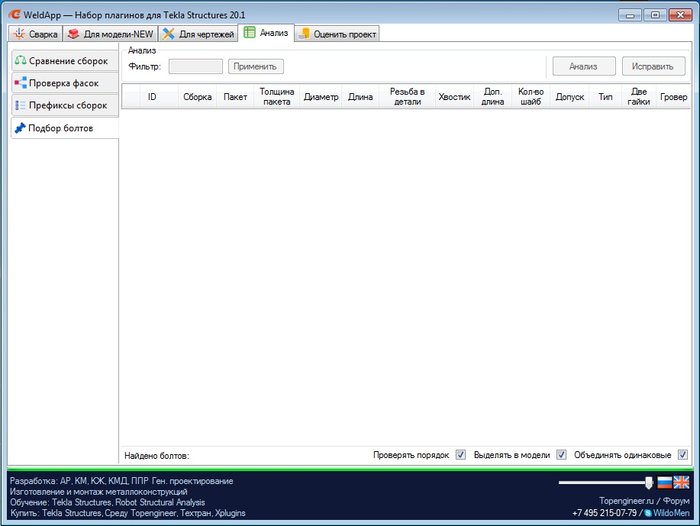Click the crossed tools icon on Для чертежей
The image size is (700, 526).
(x=168, y=34)
